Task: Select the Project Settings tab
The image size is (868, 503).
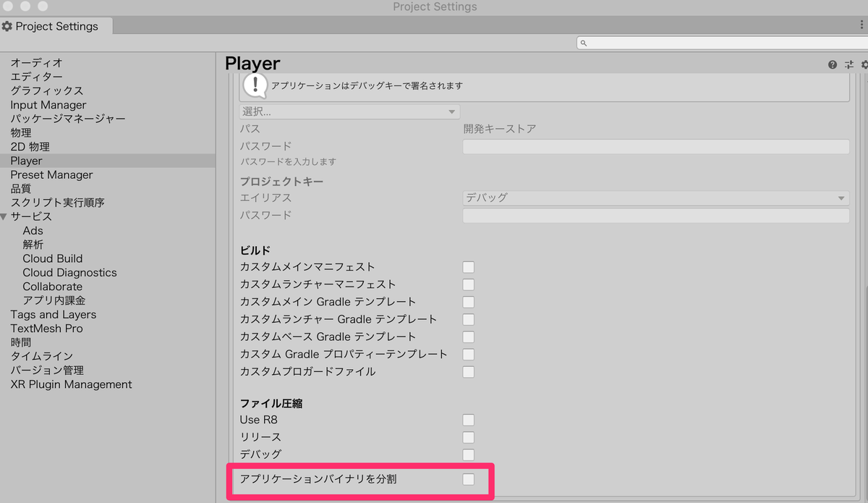Action: [x=56, y=26]
